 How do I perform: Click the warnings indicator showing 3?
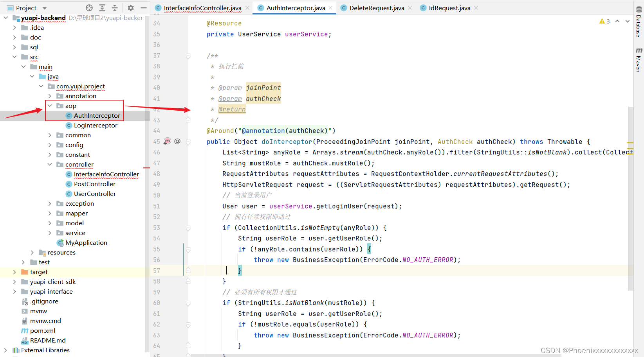point(604,21)
